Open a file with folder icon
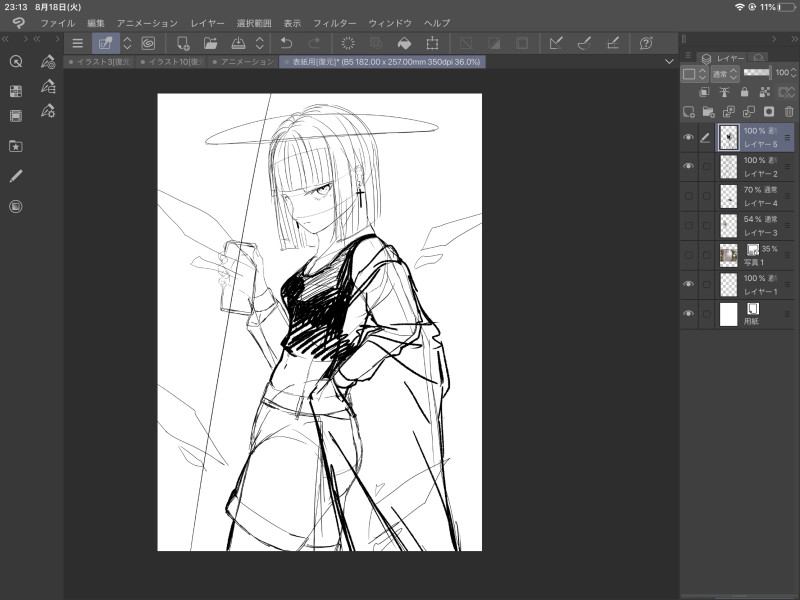 [210, 43]
